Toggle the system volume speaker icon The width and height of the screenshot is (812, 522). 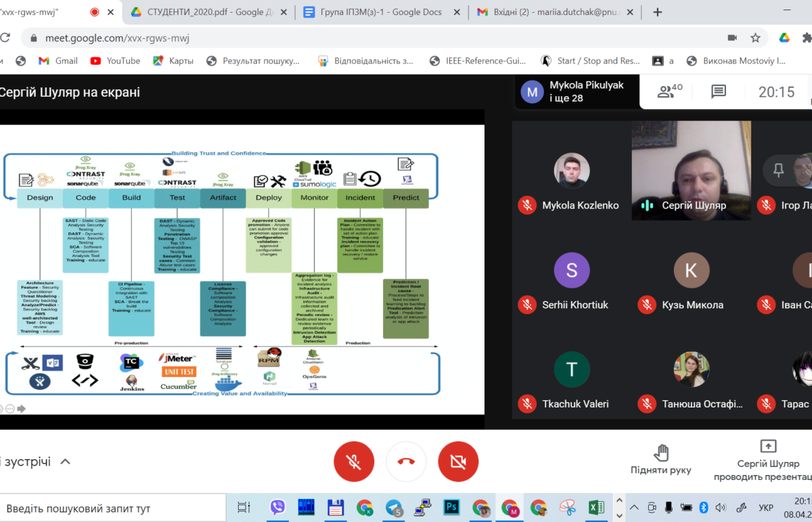click(720, 507)
